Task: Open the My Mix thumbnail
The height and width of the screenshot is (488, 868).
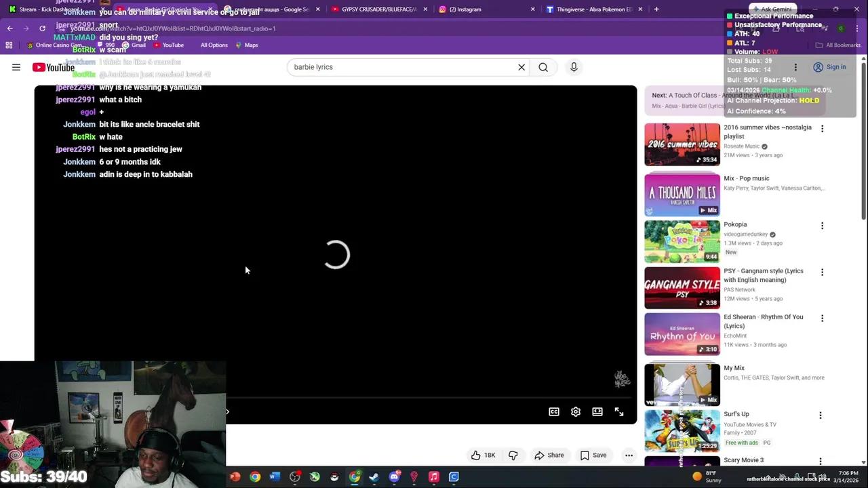Action: click(682, 384)
